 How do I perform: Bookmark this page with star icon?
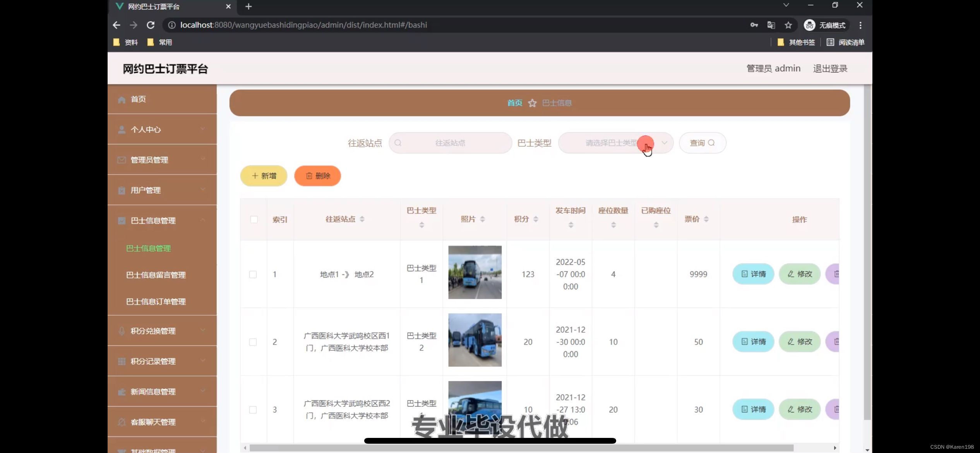pos(788,25)
